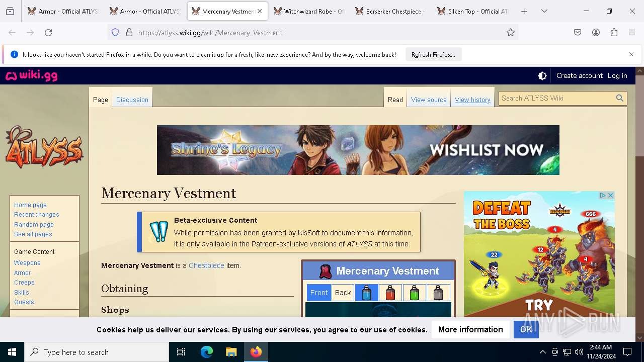
Task: Close the Mercenary Vestment tab
Action: click(x=260, y=11)
